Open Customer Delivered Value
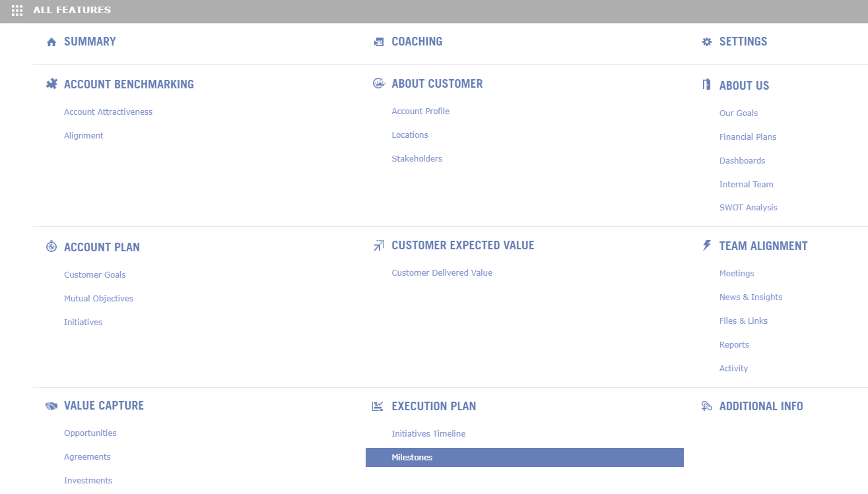Screen dimensions: 868x494 pyautogui.click(x=442, y=273)
